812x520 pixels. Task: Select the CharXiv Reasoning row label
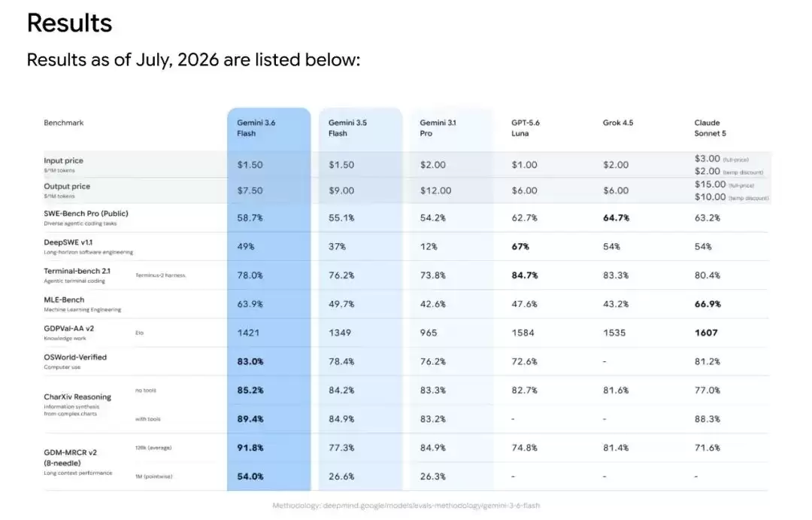point(77,397)
